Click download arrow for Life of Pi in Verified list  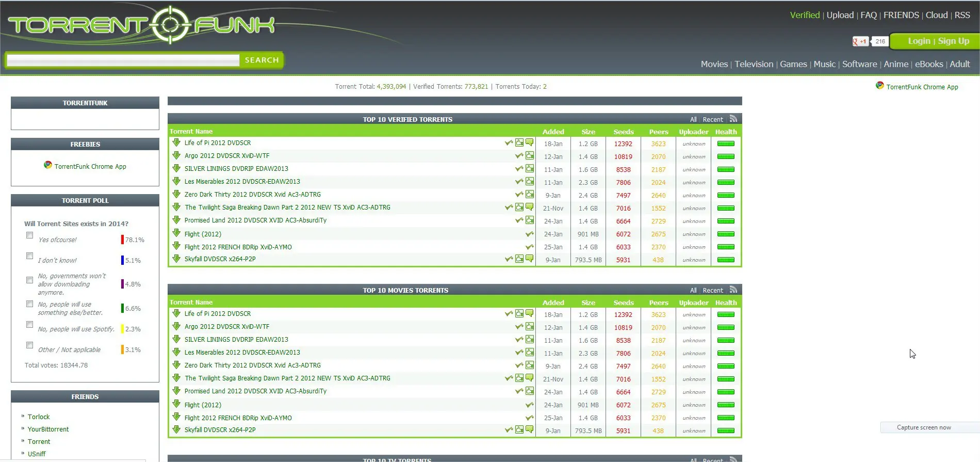pyautogui.click(x=176, y=142)
